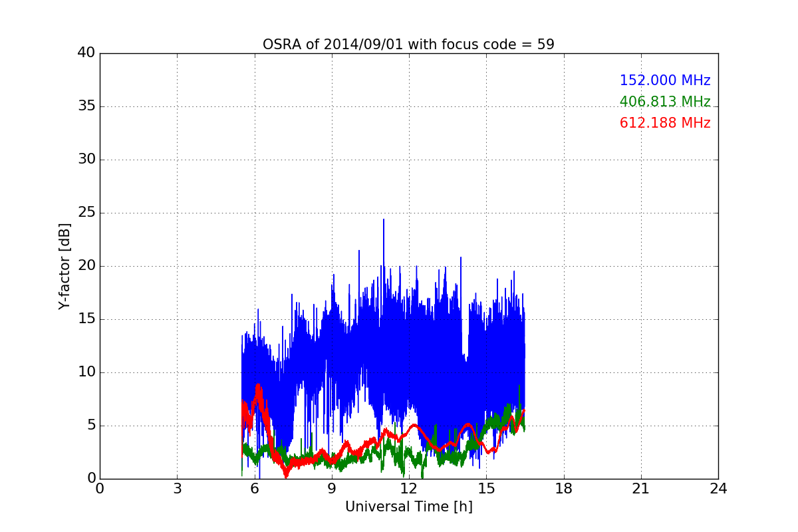Select the 612.188 MHz legend label
The height and width of the screenshot is (532, 798).
[x=665, y=123]
